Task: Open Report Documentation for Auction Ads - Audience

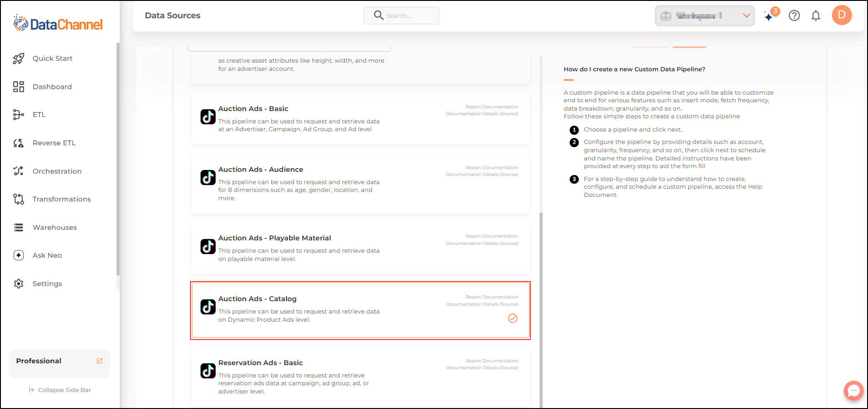Action: (x=492, y=168)
